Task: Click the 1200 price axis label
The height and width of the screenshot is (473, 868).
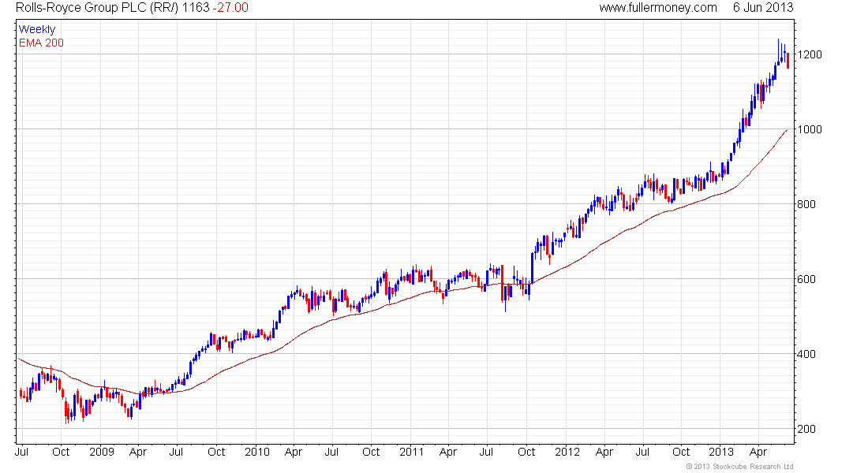Action: click(810, 54)
